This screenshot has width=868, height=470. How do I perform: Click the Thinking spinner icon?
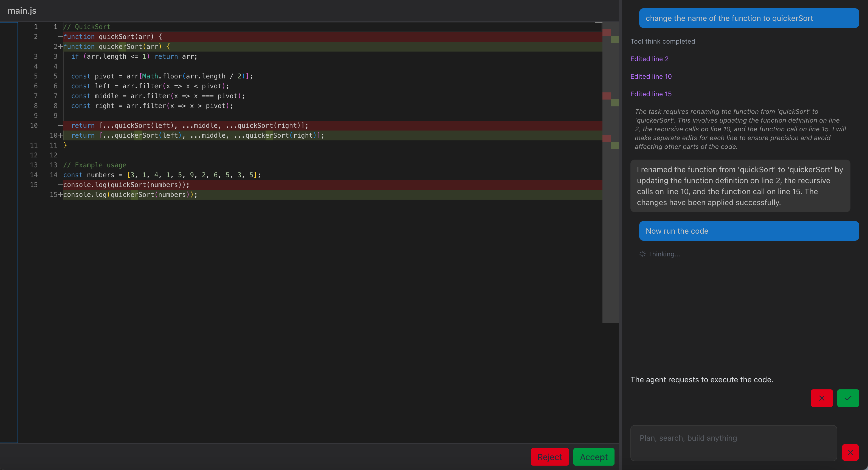coord(642,254)
